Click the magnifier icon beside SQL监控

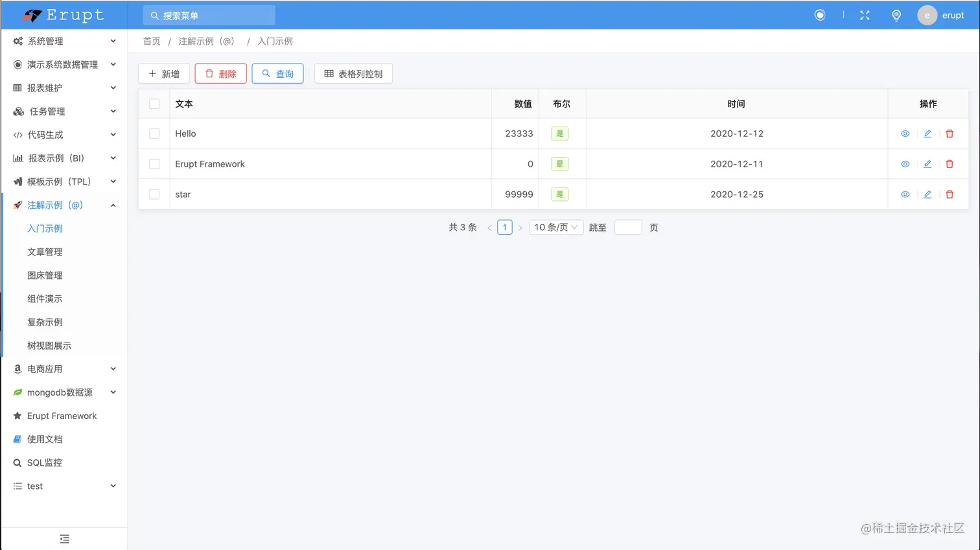click(x=17, y=462)
